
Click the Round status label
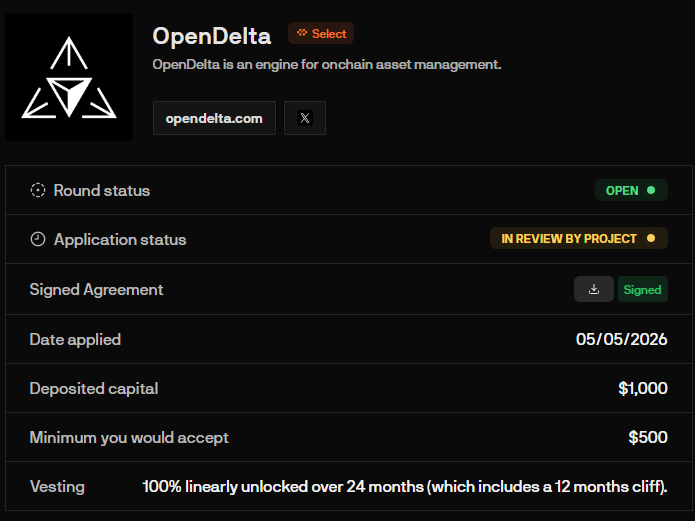102,191
